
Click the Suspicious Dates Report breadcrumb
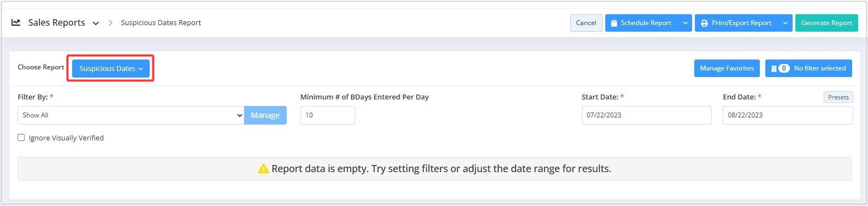click(x=161, y=22)
